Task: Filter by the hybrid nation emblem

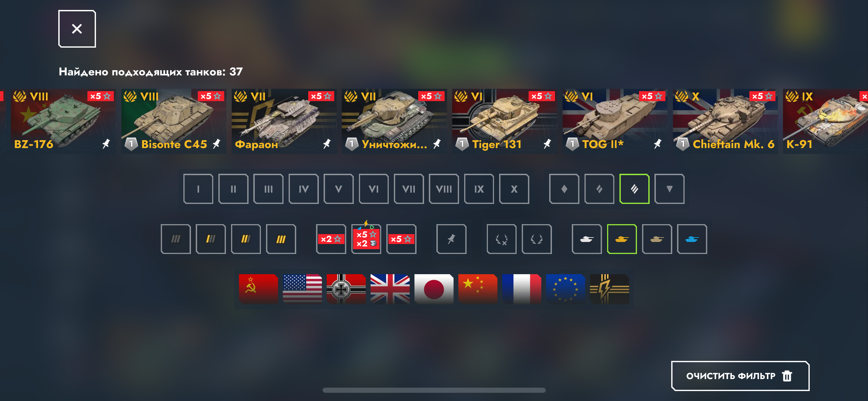Action: tap(609, 289)
